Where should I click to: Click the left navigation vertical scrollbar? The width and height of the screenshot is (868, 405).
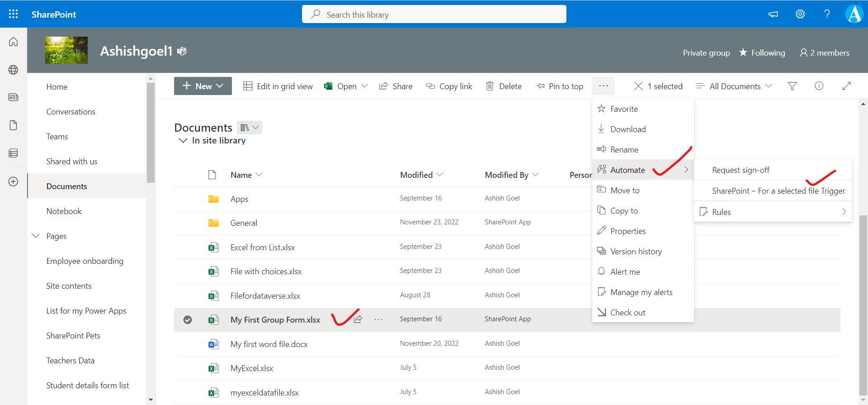pos(151,132)
